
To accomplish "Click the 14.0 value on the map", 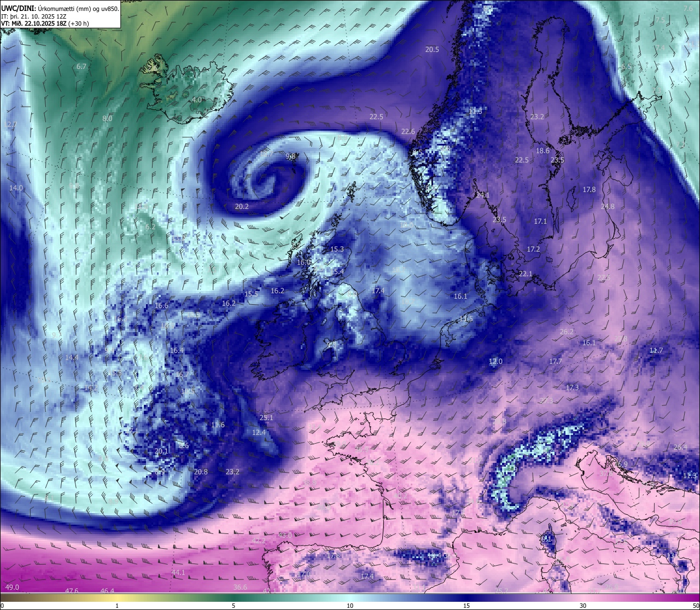I will [x=16, y=188].
